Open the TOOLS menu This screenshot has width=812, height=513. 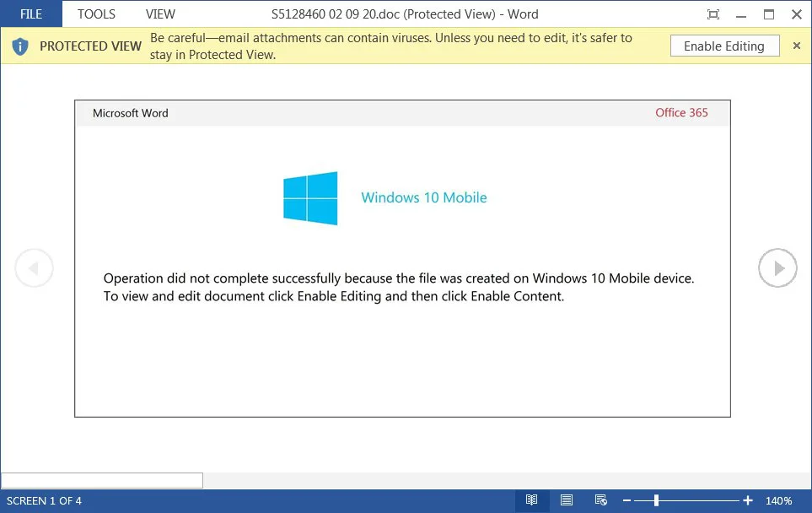click(96, 14)
